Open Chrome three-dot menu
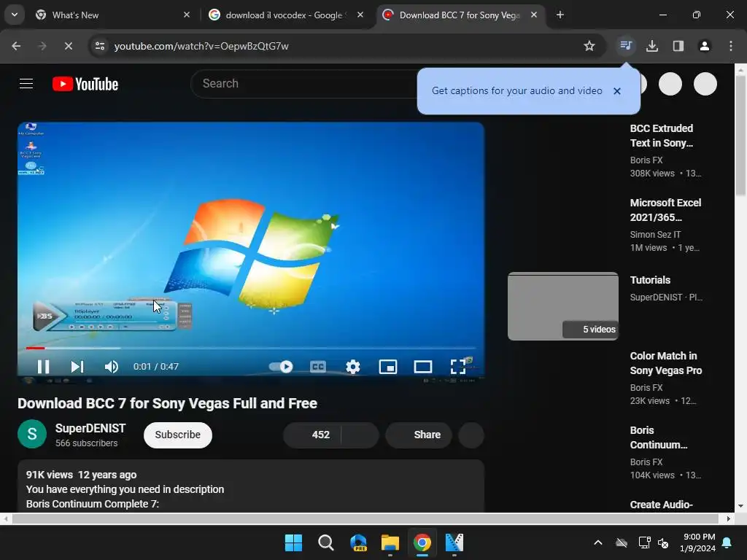This screenshot has width=747, height=560. pos(731,46)
